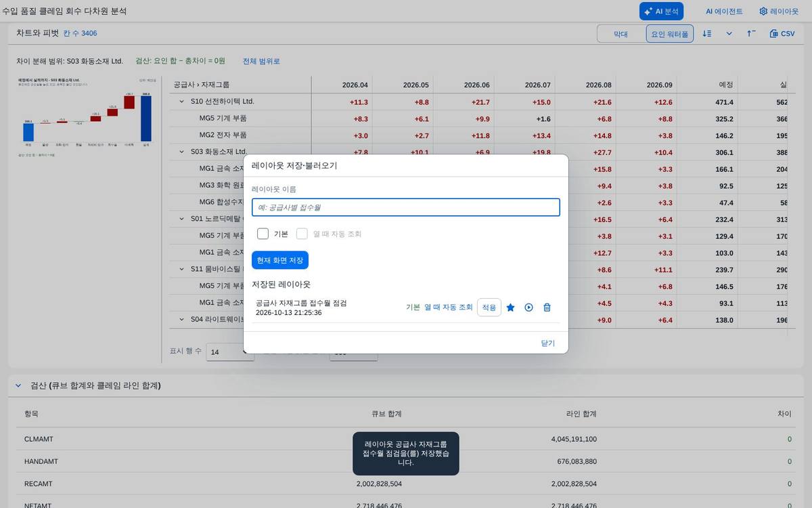The width and height of the screenshot is (812, 508).
Task: Collapse the S10 선전하이텍 Ltd. row
Action: coord(181,102)
